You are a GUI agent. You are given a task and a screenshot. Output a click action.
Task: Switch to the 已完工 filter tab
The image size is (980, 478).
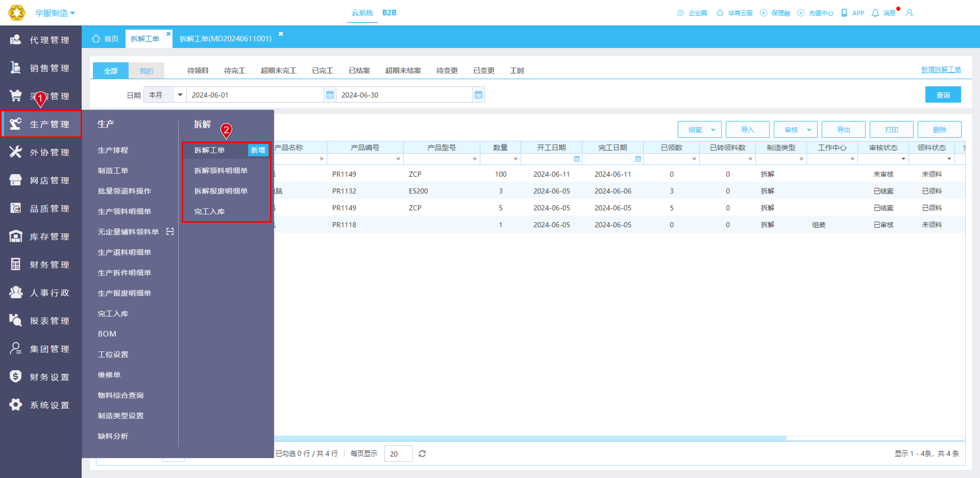[323, 70]
